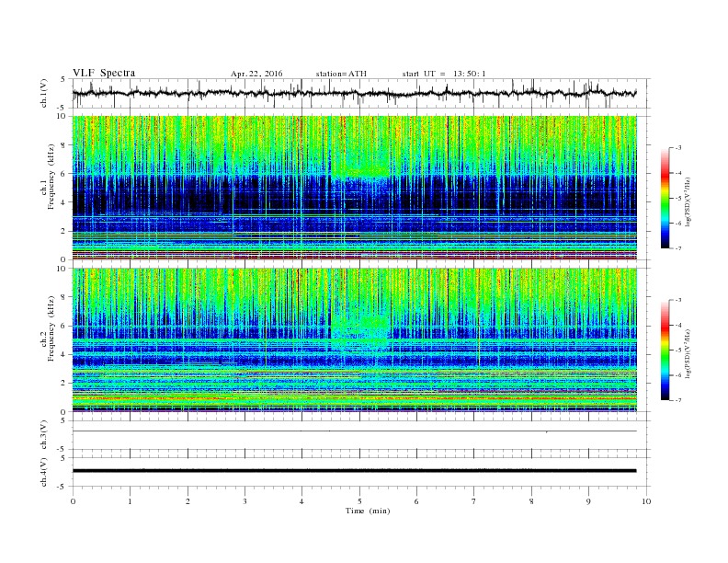Click the flat ch.3 voltage trace
Image resolution: width=728 pixels, height=563 pixels.
354,431
